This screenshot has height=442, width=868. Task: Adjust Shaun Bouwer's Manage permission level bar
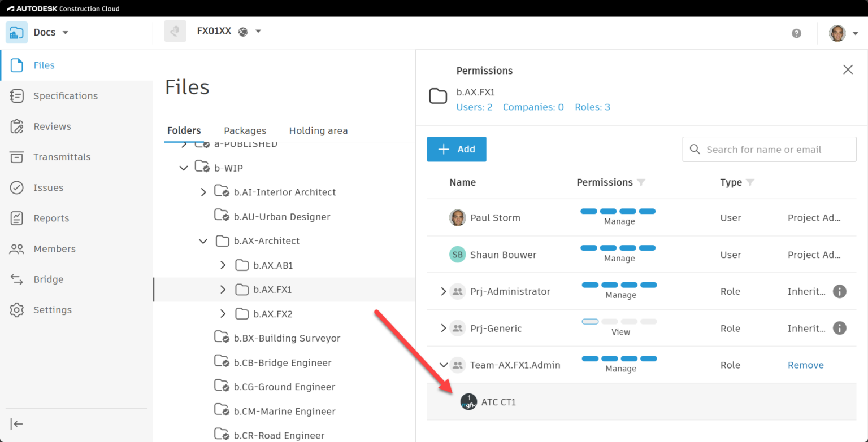[x=618, y=248]
